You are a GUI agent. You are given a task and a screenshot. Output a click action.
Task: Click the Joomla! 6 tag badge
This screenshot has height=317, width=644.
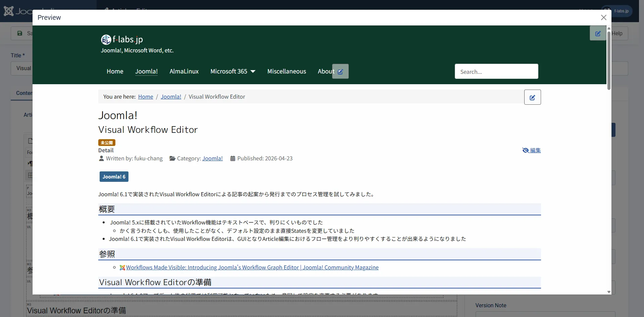coord(114,177)
